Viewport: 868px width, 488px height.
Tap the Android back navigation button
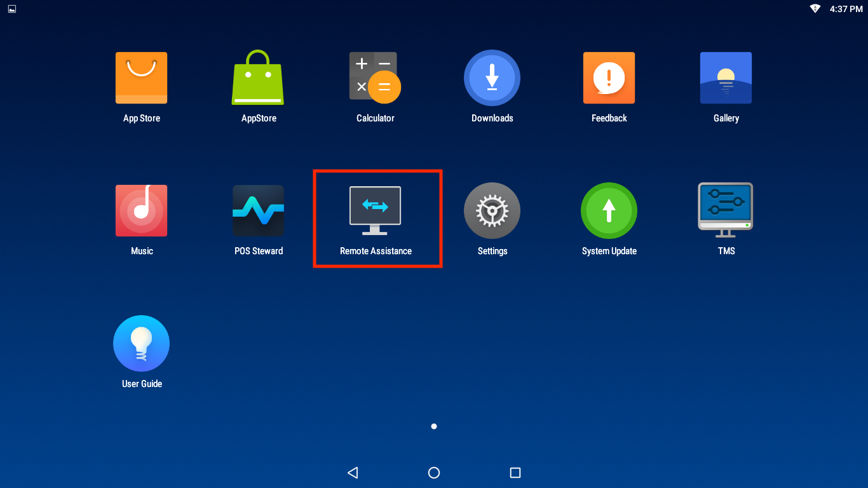point(353,473)
